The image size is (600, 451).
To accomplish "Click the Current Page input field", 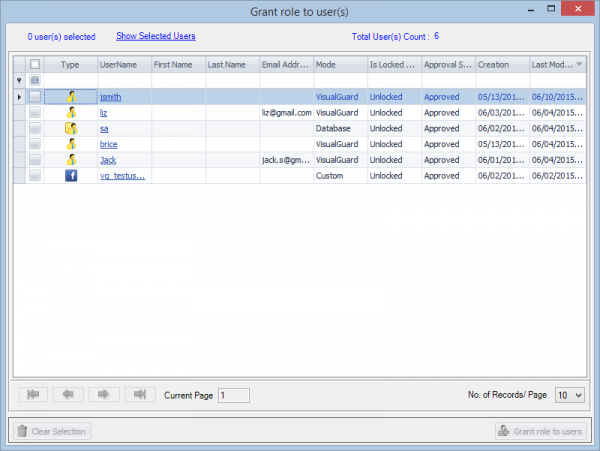I will pos(234,395).
